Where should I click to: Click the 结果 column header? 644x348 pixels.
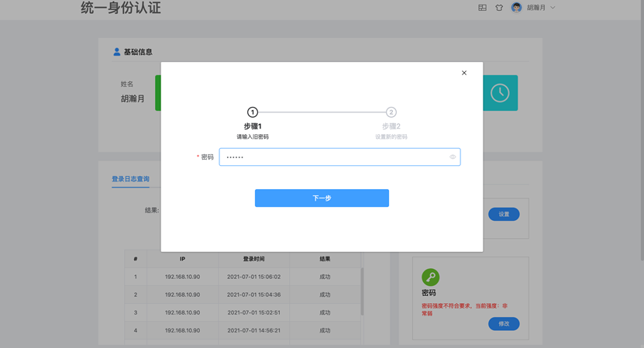(x=325, y=259)
